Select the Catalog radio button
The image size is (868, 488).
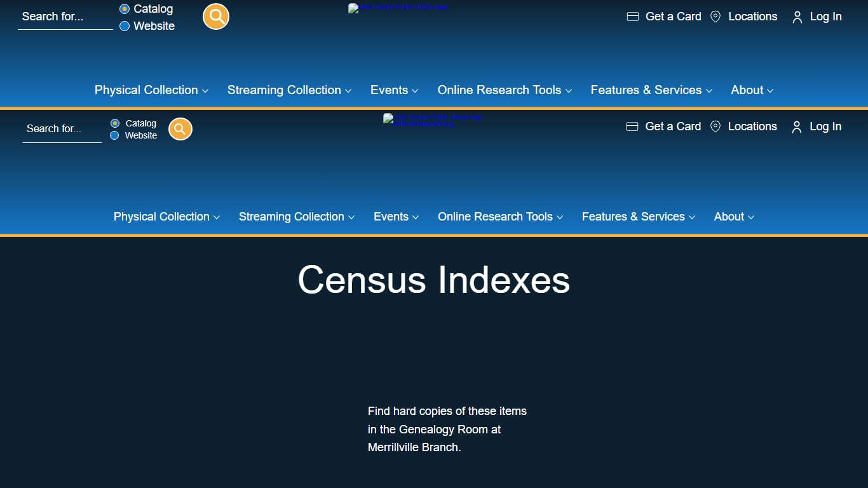pos(123,9)
